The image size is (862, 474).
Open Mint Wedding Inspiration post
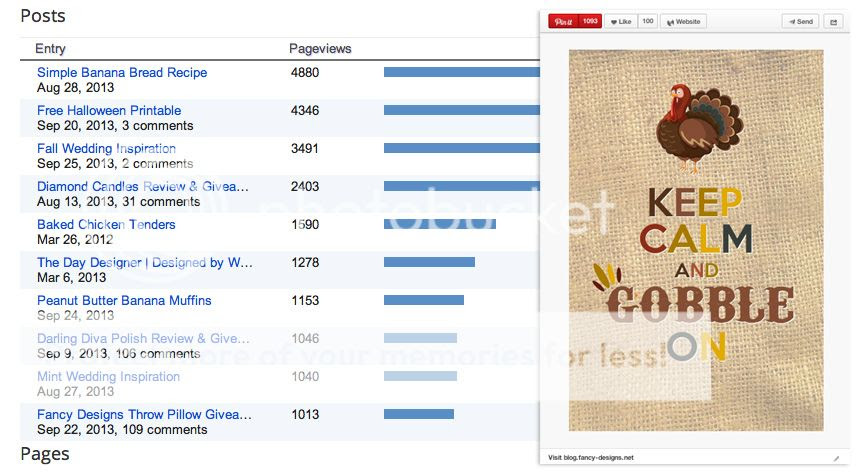[108, 376]
